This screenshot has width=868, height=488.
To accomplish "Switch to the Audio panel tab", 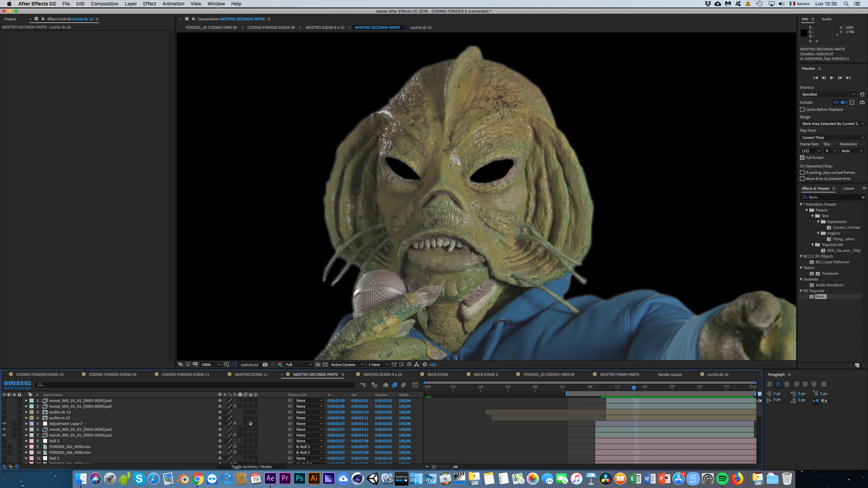I will pos(826,19).
